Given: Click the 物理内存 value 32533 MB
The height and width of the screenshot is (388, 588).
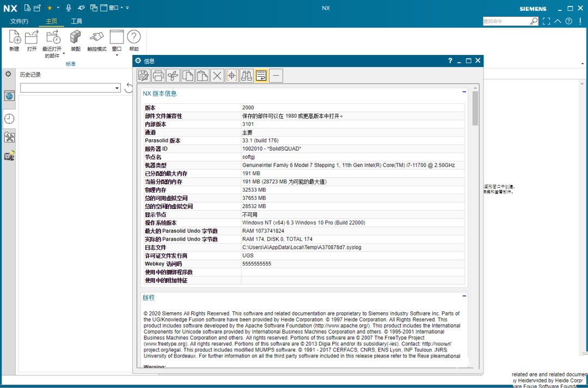Looking at the screenshot, I should [x=254, y=190].
